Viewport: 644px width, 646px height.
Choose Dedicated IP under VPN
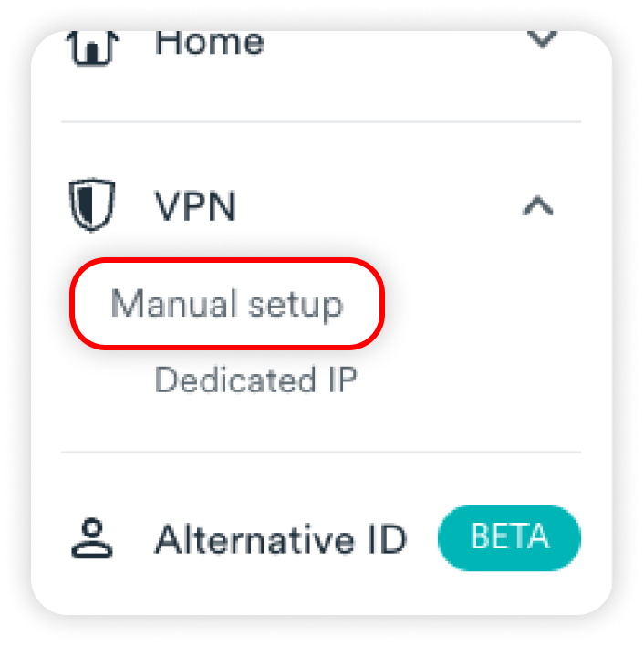click(x=256, y=380)
